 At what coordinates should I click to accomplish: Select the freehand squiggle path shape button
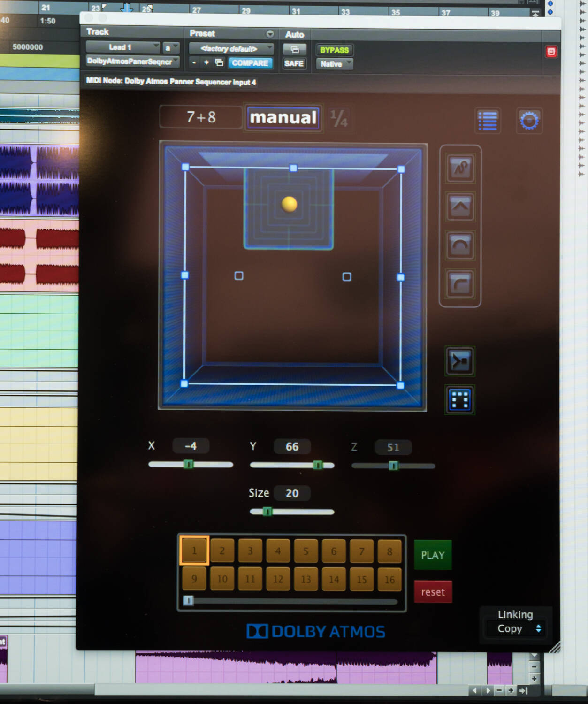460,168
